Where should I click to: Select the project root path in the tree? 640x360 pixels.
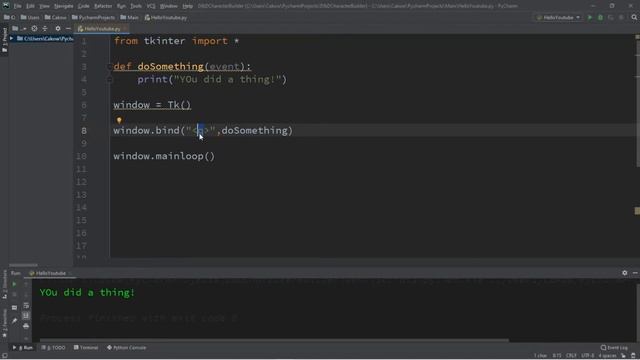click(45, 39)
